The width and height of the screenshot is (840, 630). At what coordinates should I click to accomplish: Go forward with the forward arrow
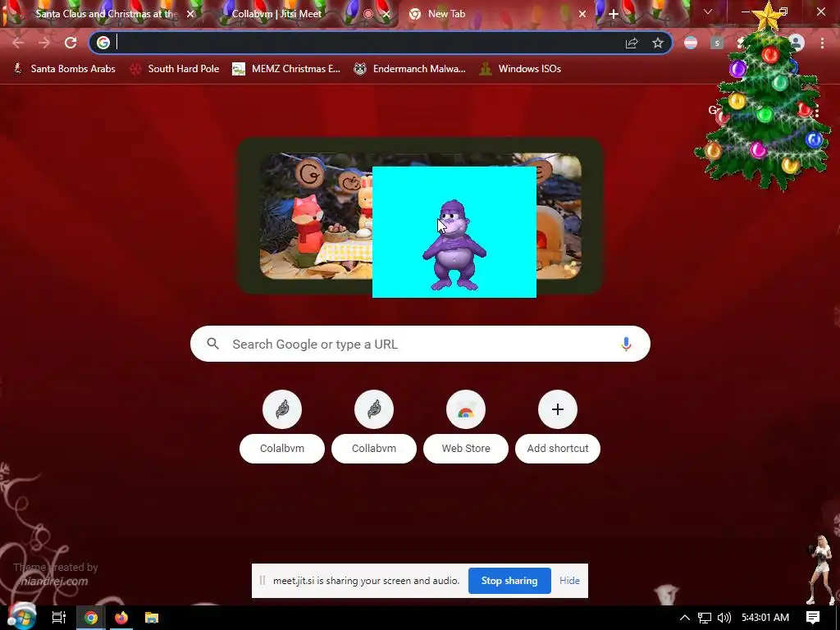(44, 43)
